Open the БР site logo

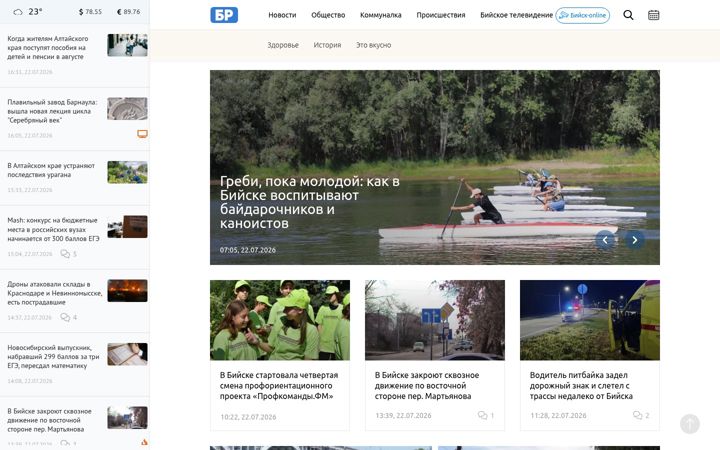[x=224, y=15]
